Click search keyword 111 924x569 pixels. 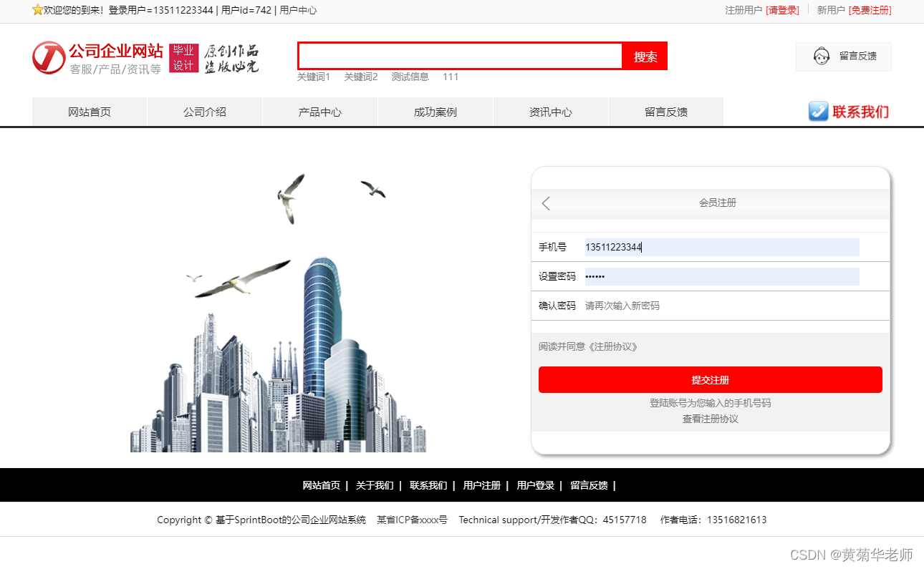(x=451, y=77)
